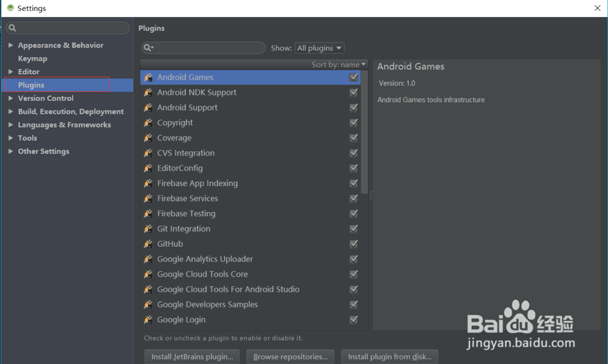608x364 pixels.
Task: Click the Google Analytics Uploader plugin icon
Action: tap(148, 258)
